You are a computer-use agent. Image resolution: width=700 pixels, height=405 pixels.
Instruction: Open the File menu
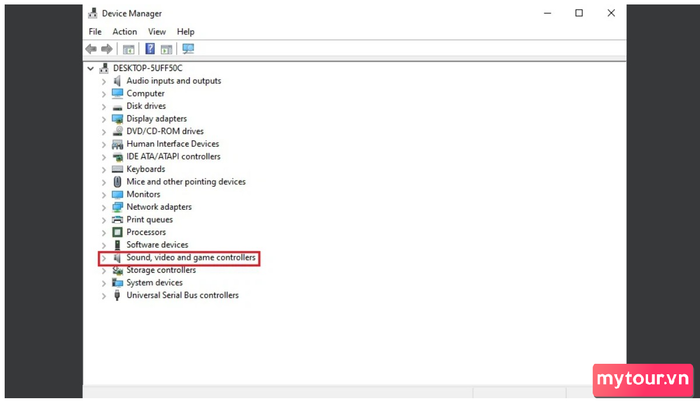coord(95,32)
